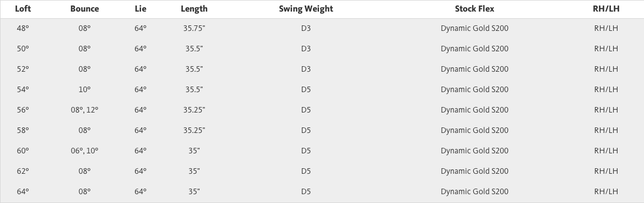Select the Swing Weight column header
The width and height of the screenshot is (644, 203).
click(x=306, y=9)
